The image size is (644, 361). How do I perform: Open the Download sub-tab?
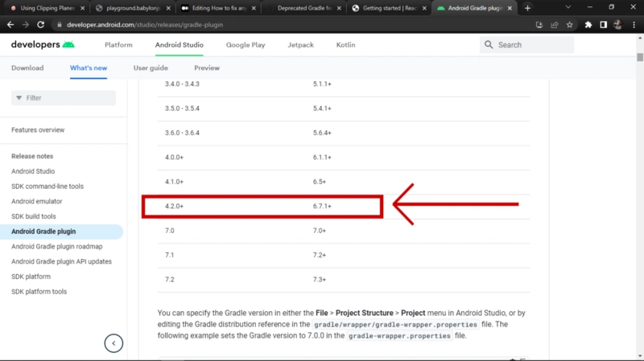coord(27,68)
